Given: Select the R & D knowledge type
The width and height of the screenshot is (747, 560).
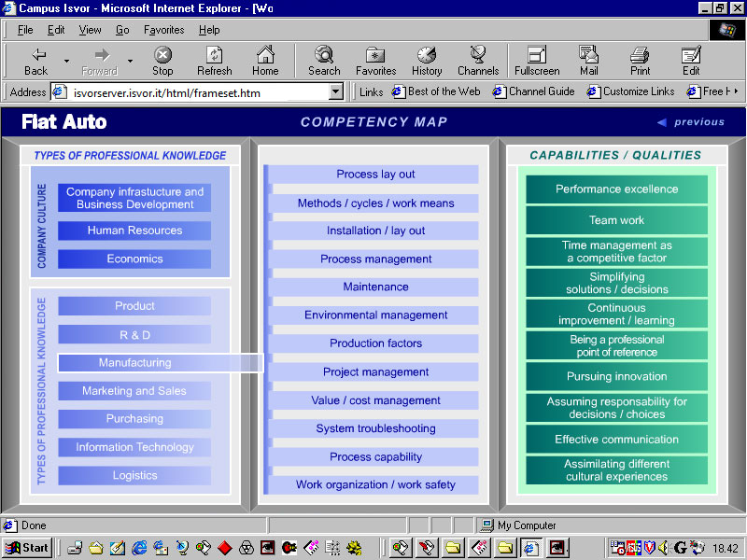Looking at the screenshot, I should pyautogui.click(x=134, y=335).
